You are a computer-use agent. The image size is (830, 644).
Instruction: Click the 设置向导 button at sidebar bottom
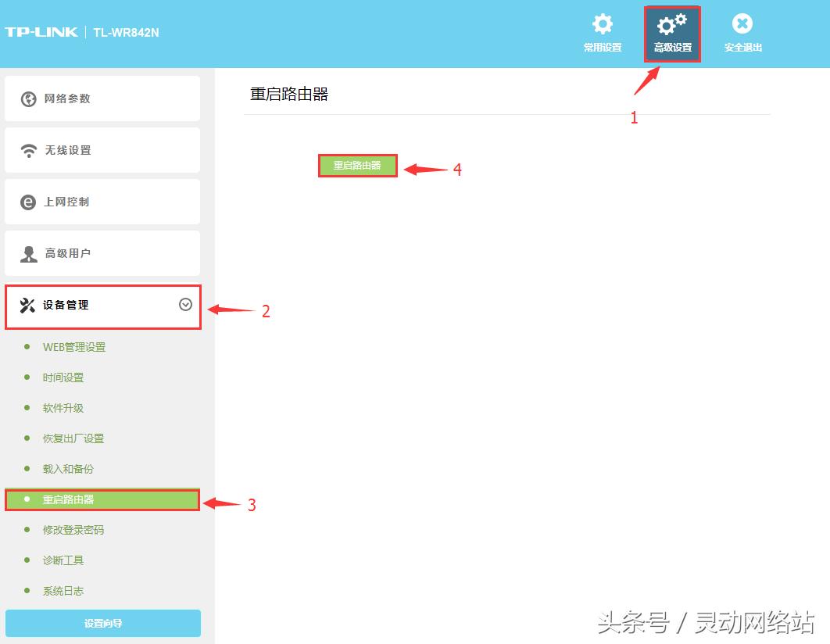point(102,623)
